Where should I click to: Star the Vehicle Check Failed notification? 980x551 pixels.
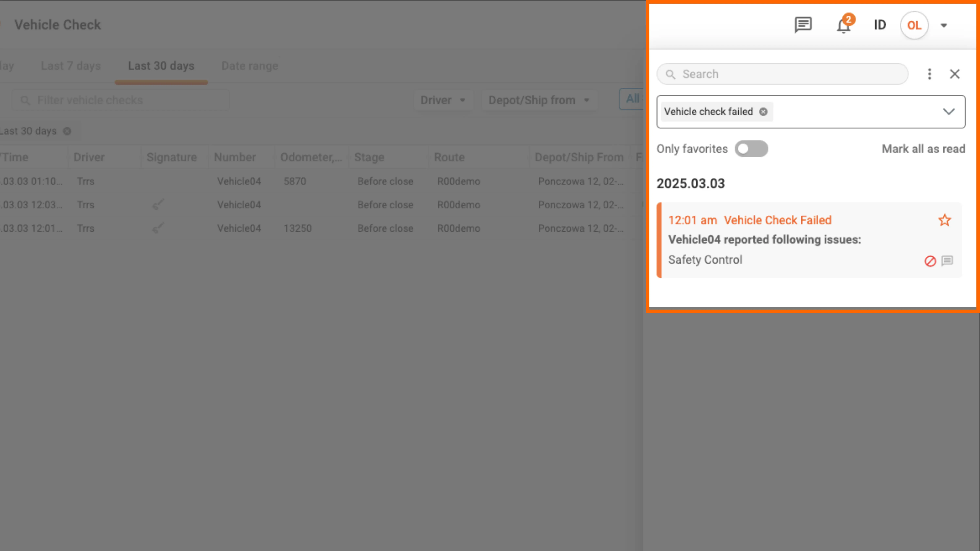tap(944, 220)
